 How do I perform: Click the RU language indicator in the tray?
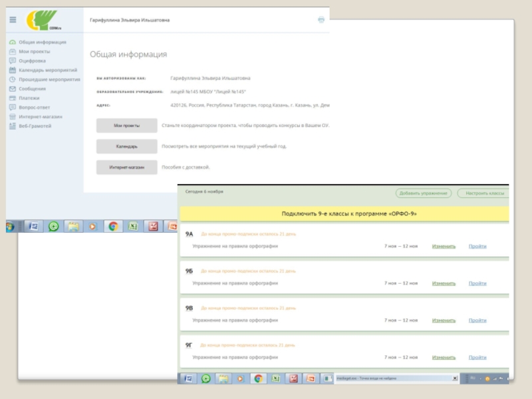click(473, 378)
